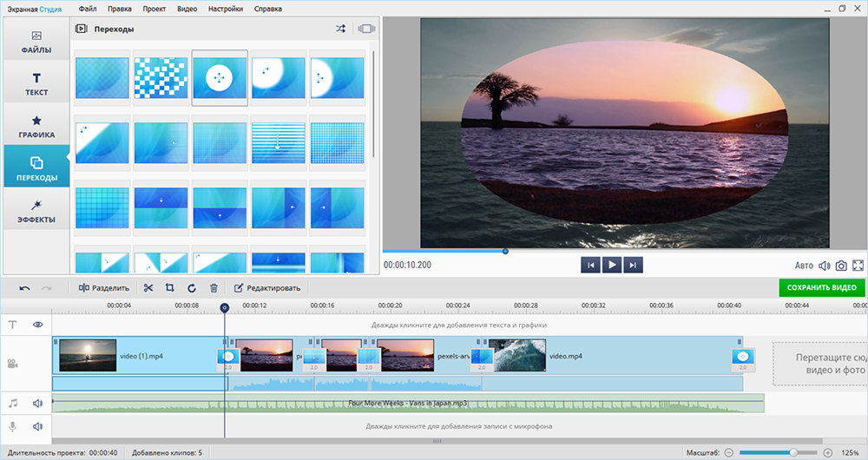Click the rotate clip icon

[x=191, y=288]
